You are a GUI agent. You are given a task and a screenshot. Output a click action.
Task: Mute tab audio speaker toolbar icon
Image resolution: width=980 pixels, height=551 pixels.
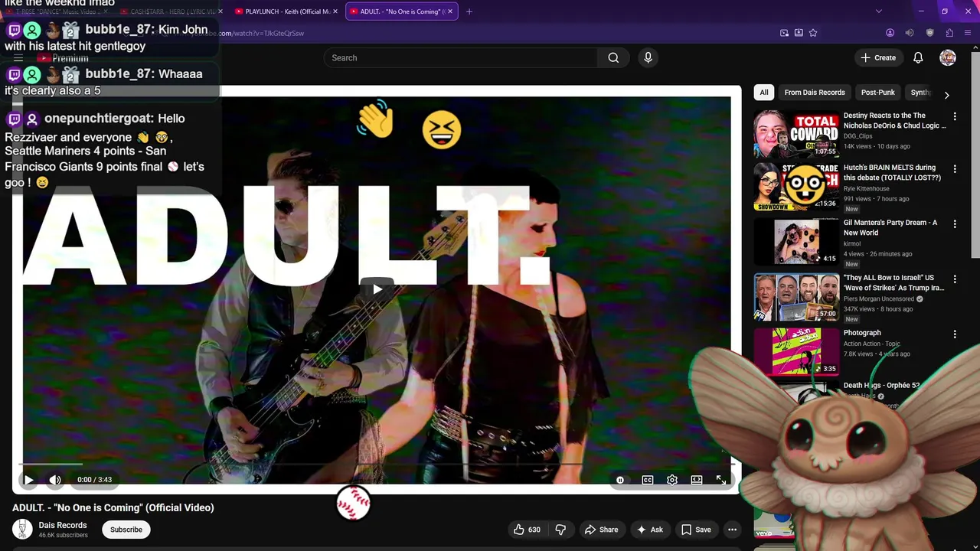(910, 33)
